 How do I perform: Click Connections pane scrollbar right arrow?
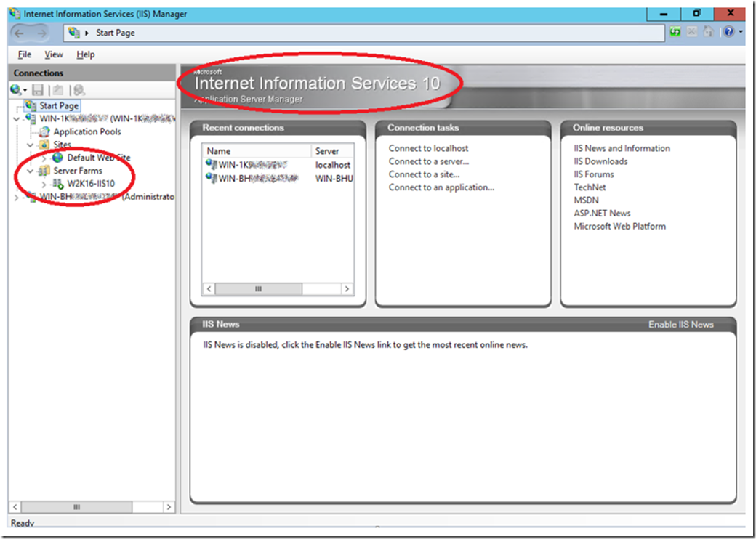[x=169, y=507]
